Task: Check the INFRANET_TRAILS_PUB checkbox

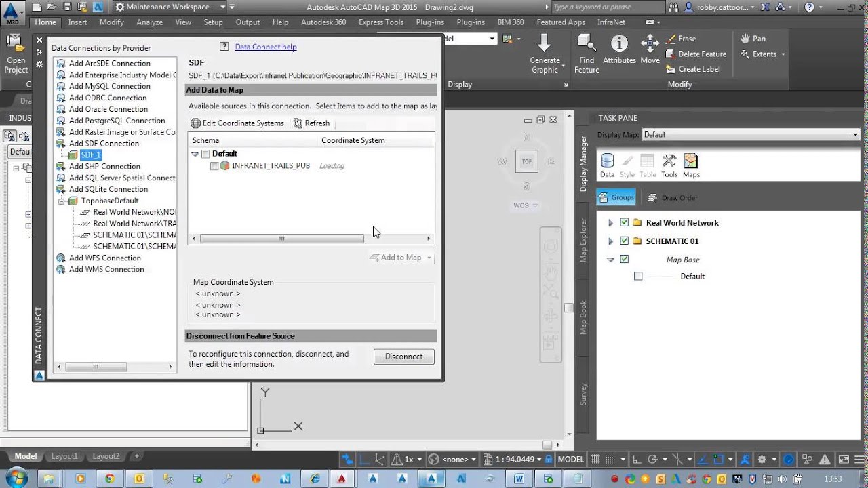Action: (x=214, y=166)
